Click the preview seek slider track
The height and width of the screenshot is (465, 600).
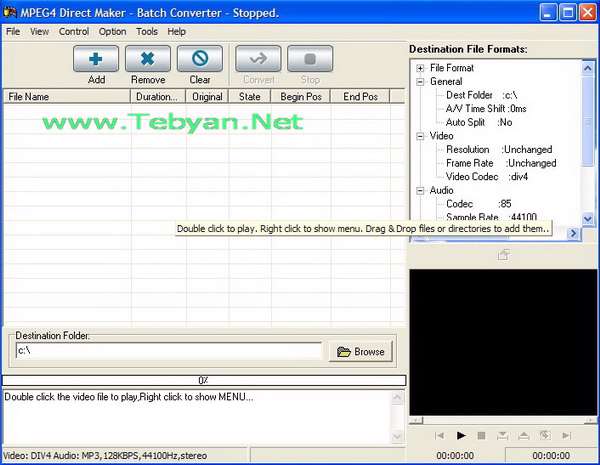[503, 421]
